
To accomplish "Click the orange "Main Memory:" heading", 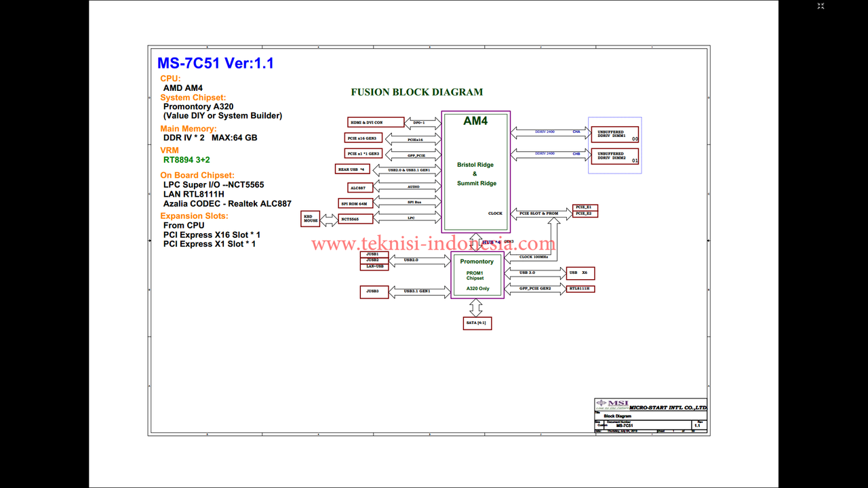I will pyautogui.click(x=189, y=129).
